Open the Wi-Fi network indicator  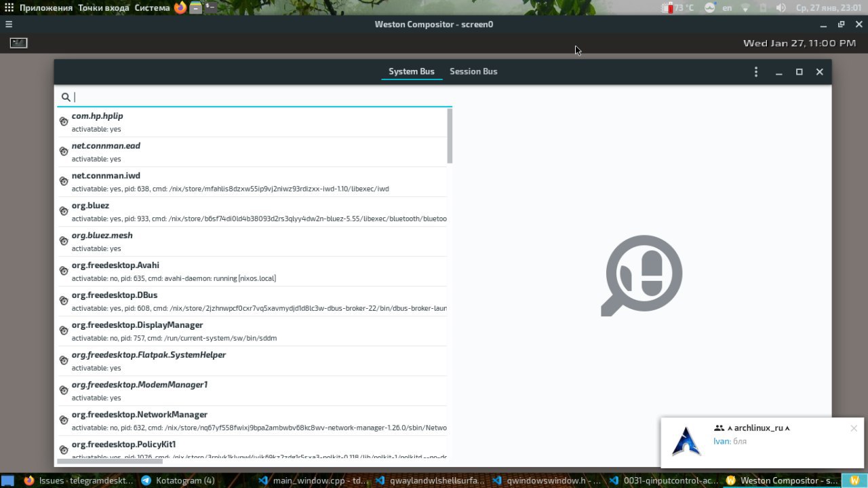tap(745, 8)
